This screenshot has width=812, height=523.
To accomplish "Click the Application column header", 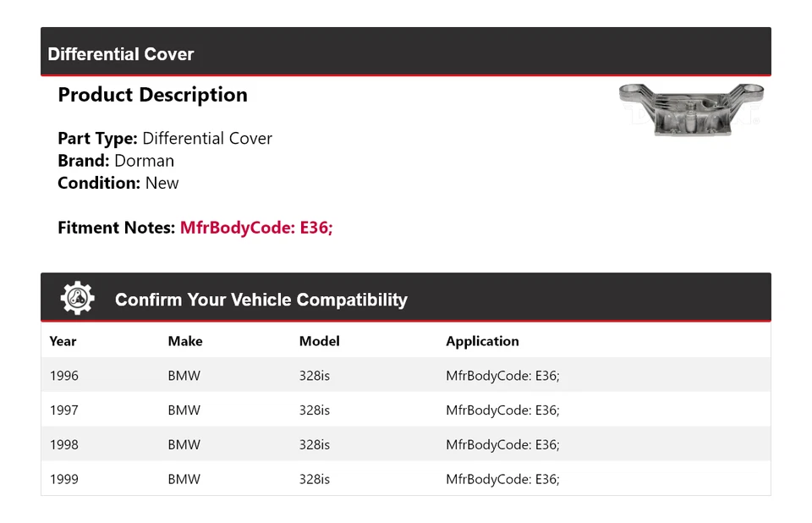I will tap(482, 341).
